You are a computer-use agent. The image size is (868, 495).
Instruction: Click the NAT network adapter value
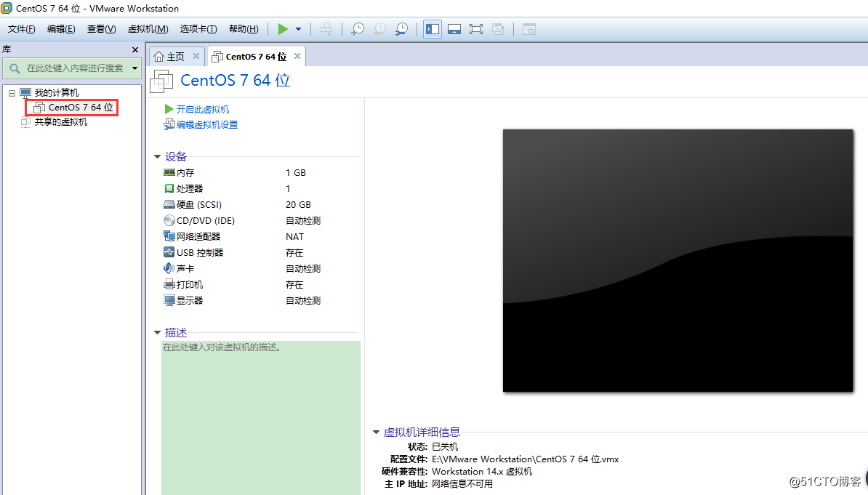coord(294,236)
